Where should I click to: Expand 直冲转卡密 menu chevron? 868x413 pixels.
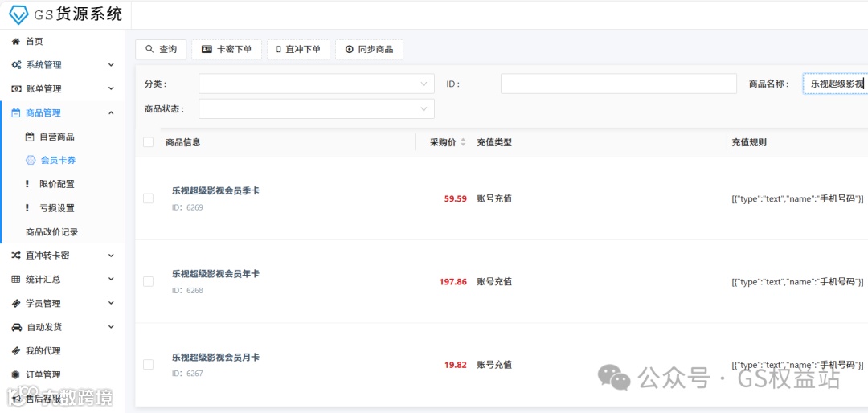111,256
